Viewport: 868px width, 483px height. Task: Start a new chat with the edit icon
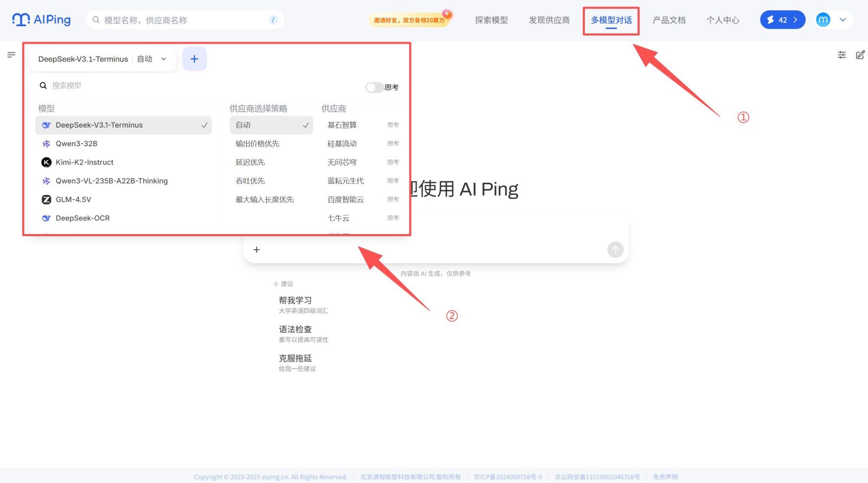tap(860, 55)
